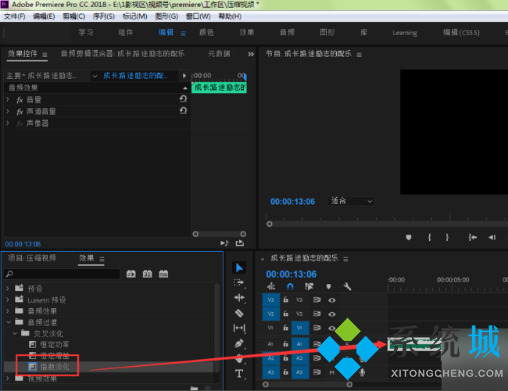
Task: Open the 元数据 panel tab
Action: pos(219,54)
